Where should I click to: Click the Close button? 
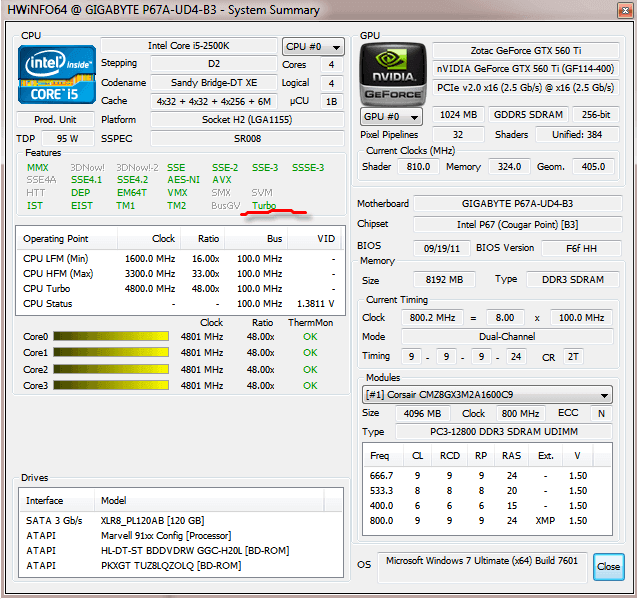(x=609, y=567)
